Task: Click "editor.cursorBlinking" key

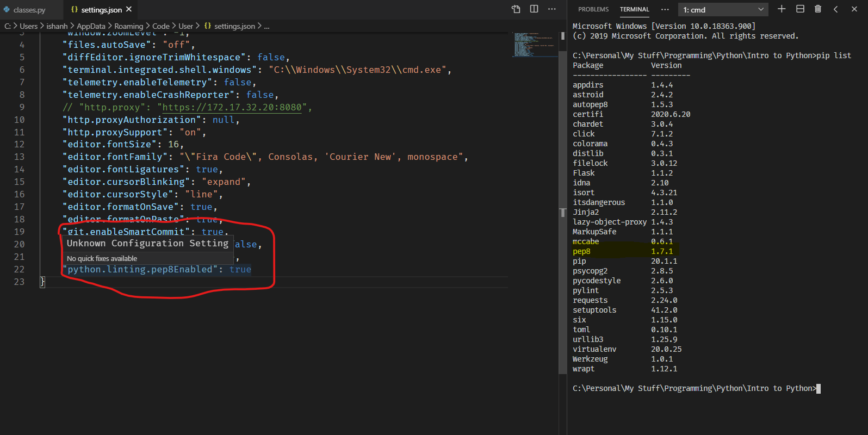Action: [126, 182]
